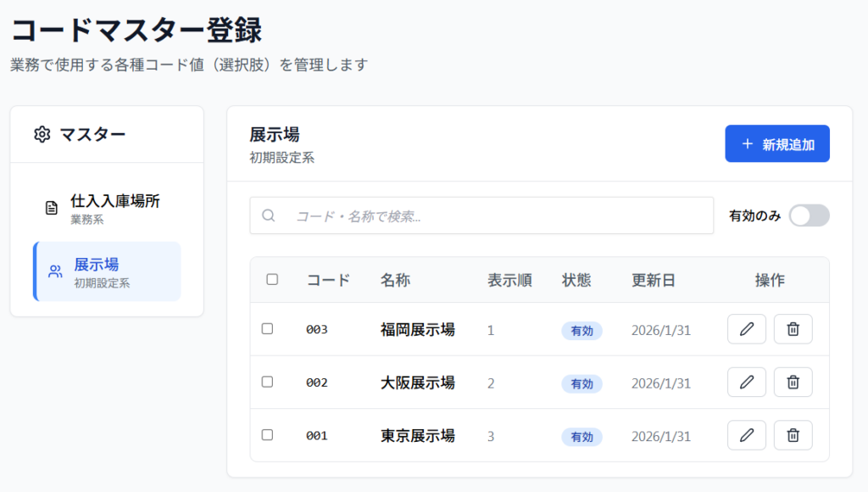Click the gear icon beside マスター
This screenshot has height=492, width=868.
pyautogui.click(x=42, y=134)
